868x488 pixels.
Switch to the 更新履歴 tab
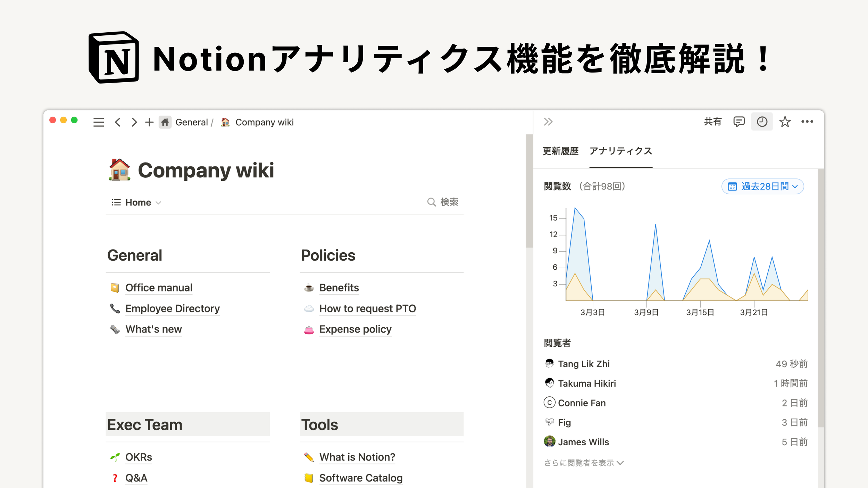(x=560, y=151)
